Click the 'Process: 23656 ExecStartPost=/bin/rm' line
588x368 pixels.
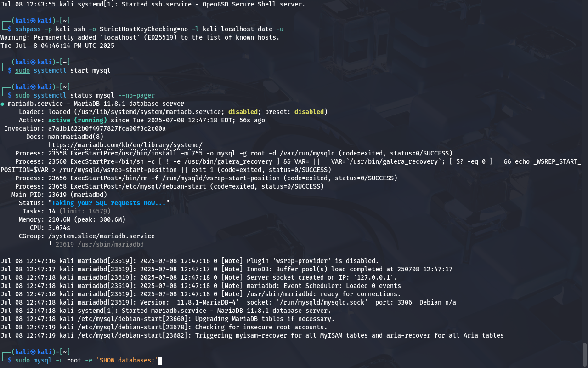click(206, 178)
